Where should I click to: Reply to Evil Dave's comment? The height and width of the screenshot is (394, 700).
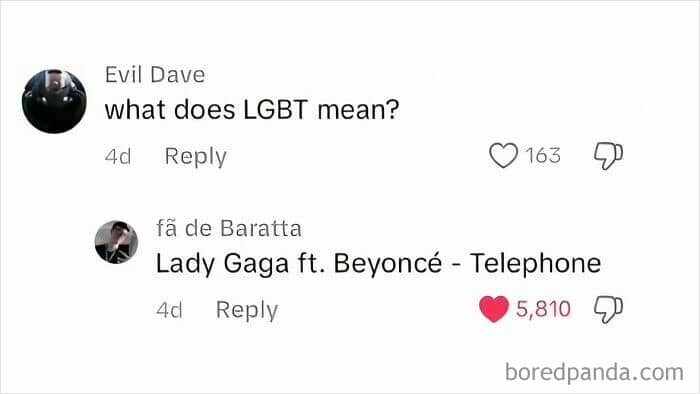(196, 157)
